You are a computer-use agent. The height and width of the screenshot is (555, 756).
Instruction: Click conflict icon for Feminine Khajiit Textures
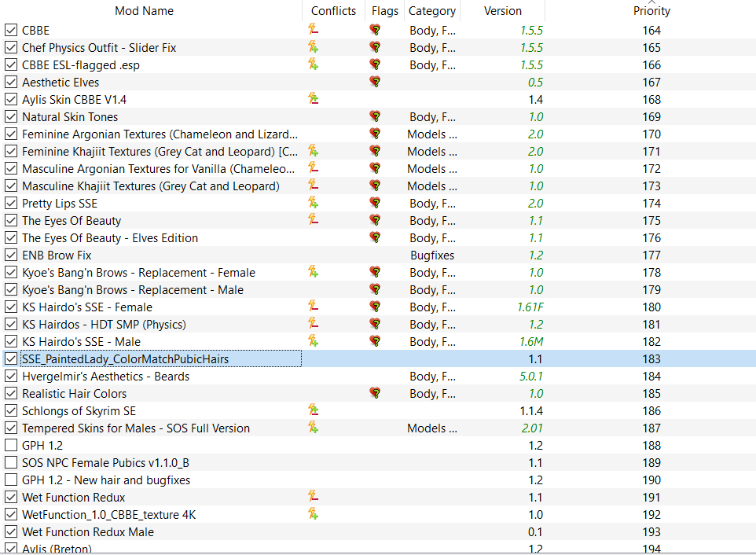pyautogui.click(x=313, y=151)
